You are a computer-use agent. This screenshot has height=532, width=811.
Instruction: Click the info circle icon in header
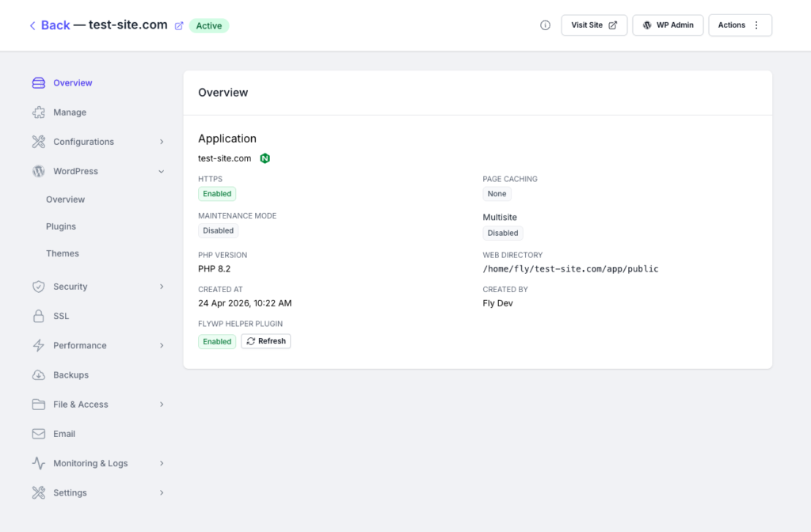point(545,25)
